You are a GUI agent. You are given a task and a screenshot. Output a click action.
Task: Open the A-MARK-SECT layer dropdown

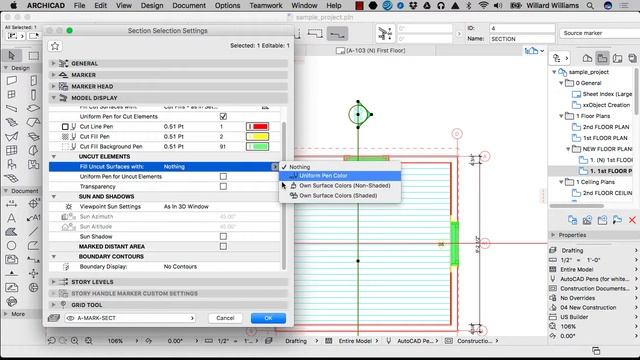130,318
